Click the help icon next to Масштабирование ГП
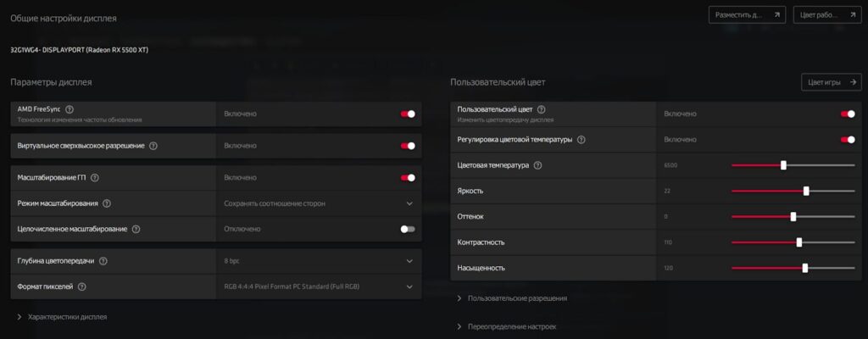Image resolution: width=868 pixels, height=339 pixels. 94,178
